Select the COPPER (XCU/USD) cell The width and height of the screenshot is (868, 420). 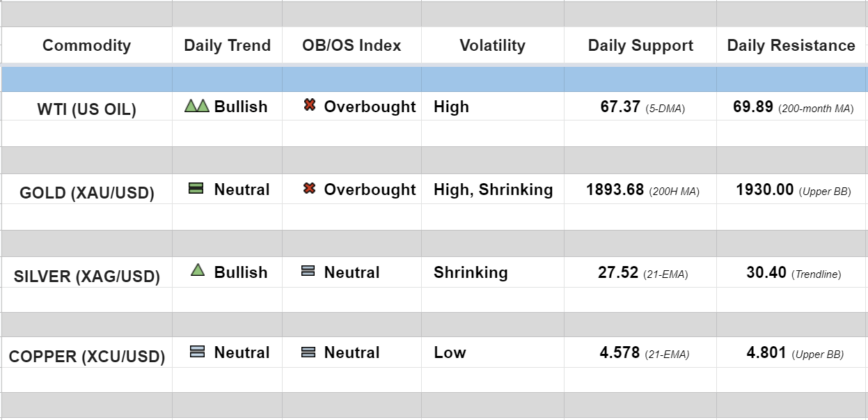pyautogui.click(x=86, y=357)
